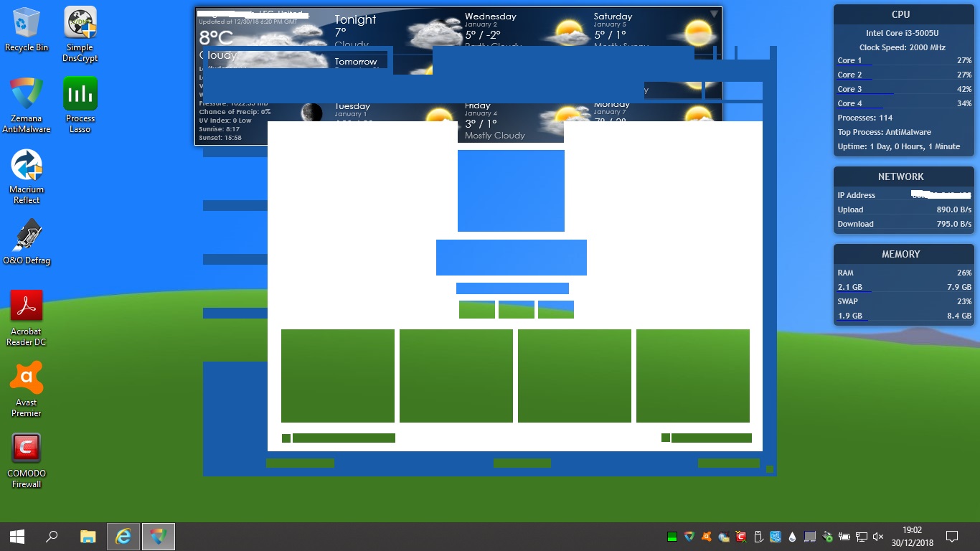This screenshot has width=980, height=551.
Task: Click the COMODO Firewall desktop shortcut
Action: [x=27, y=461]
